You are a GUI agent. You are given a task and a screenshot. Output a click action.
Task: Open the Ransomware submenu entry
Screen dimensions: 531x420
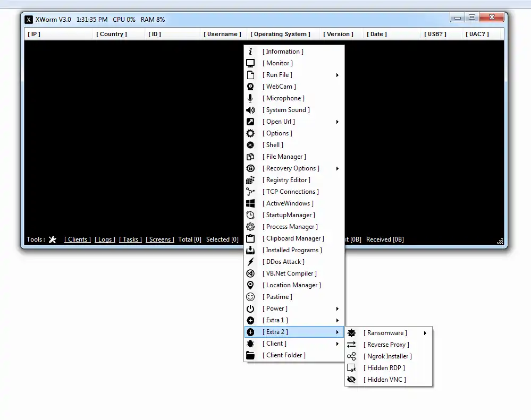coord(385,333)
